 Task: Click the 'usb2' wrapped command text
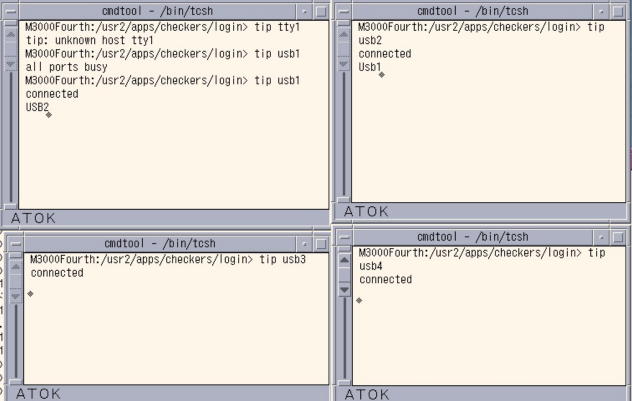(x=370, y=40)
